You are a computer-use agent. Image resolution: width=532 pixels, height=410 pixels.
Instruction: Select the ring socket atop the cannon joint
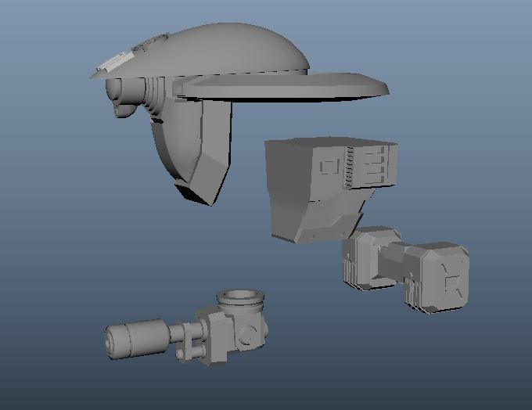coord(240,298)
